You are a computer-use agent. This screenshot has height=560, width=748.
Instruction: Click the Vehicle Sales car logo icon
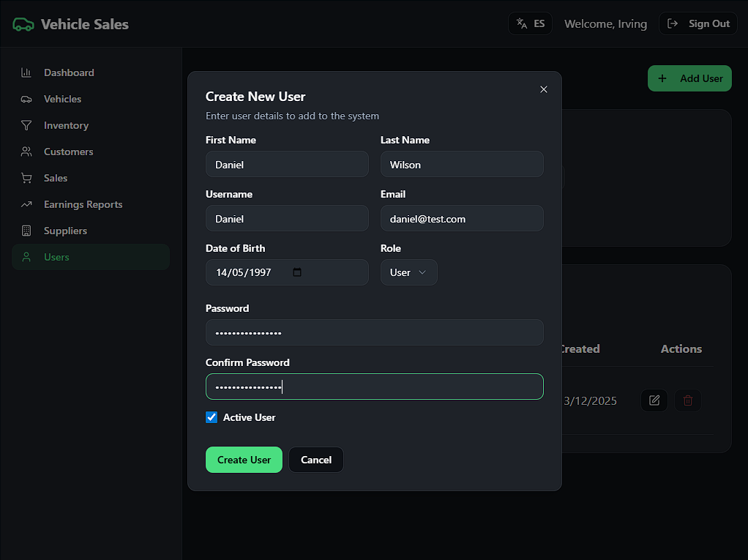pyautogui.click(x=23, y=24)
